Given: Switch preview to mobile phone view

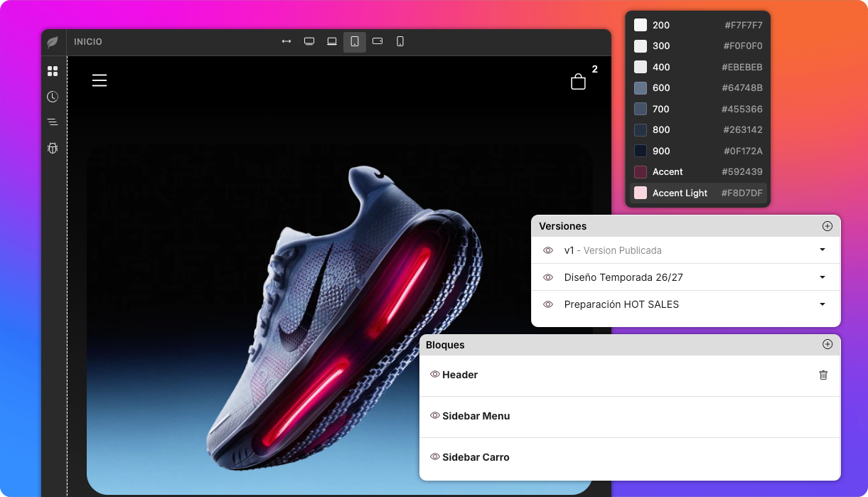Looking at the screenshot, I should [400, 41].
